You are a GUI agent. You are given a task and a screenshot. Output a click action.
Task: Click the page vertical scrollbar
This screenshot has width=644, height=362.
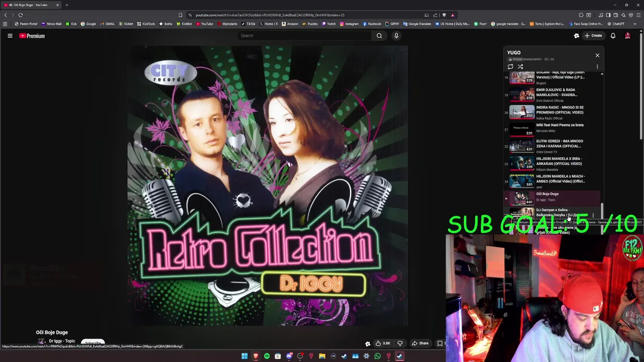pos(641,85)
